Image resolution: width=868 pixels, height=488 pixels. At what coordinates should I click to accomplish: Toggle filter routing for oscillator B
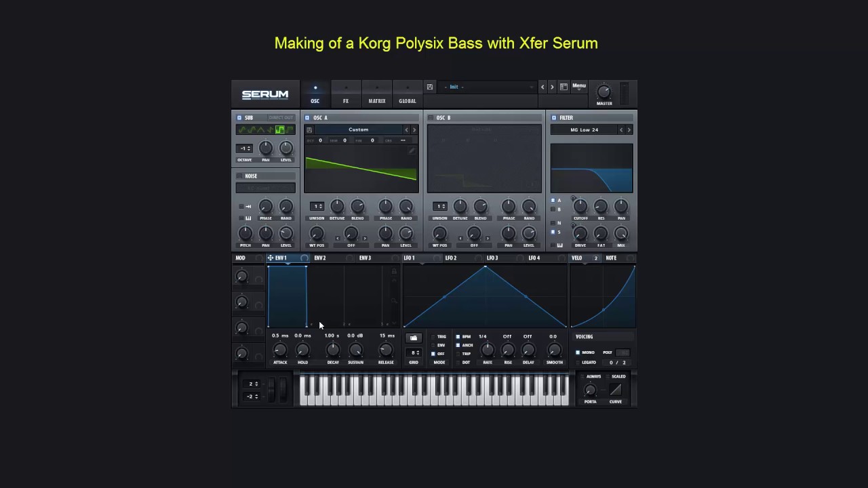tap(553, 209)
